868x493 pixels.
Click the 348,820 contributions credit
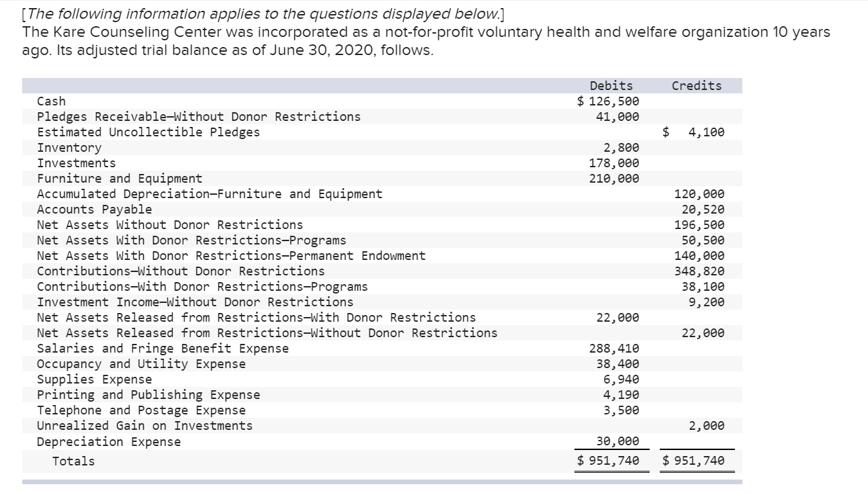tap(699, 271)
